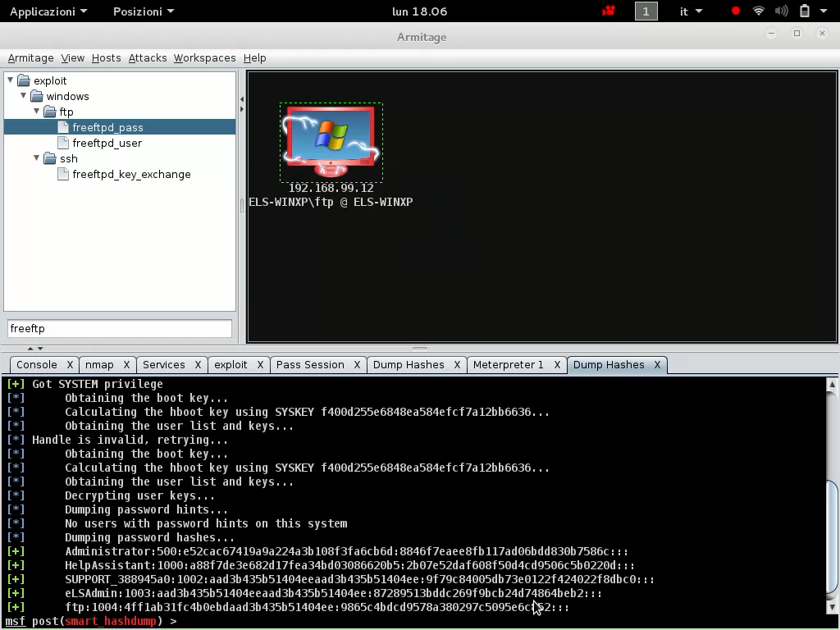
Task: Open the Hosts menu
Action: point(106,58)
